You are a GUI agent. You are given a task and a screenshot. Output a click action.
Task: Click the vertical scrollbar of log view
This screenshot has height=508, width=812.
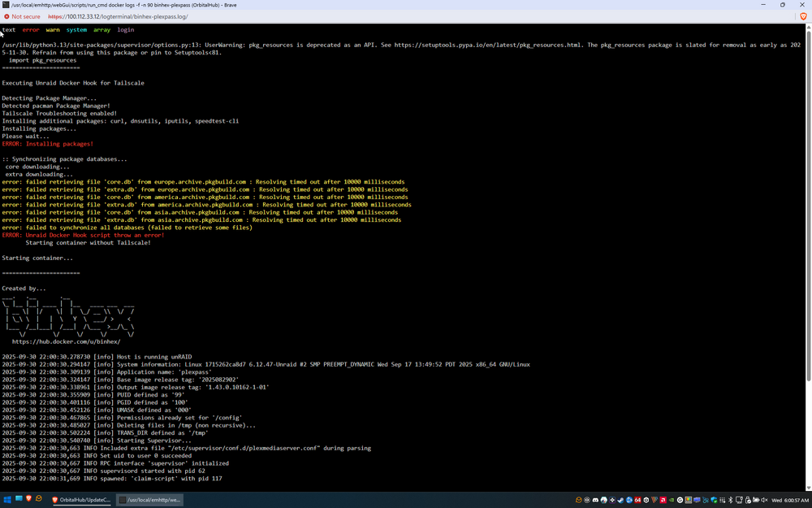(809, 207)
